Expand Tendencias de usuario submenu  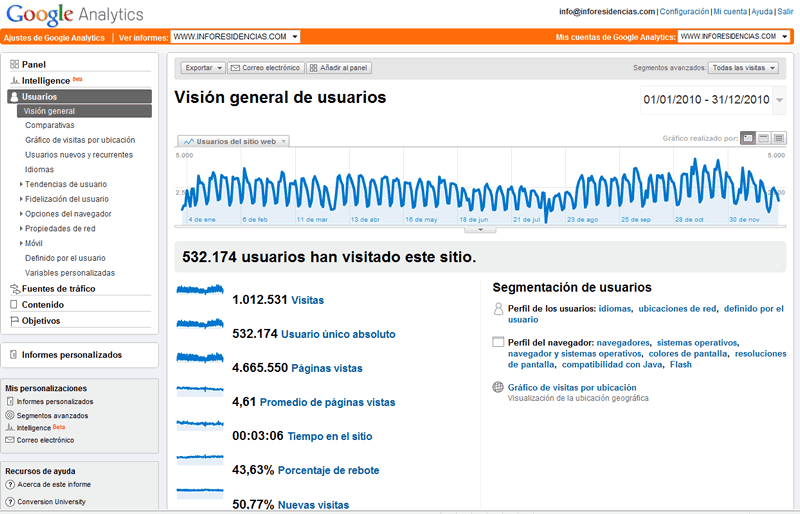point(21,184)
